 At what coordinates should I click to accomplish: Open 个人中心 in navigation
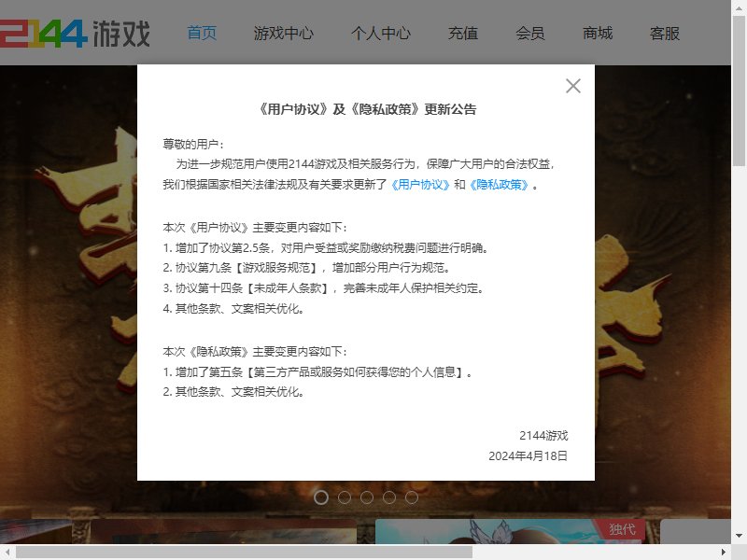click(381, 33)
